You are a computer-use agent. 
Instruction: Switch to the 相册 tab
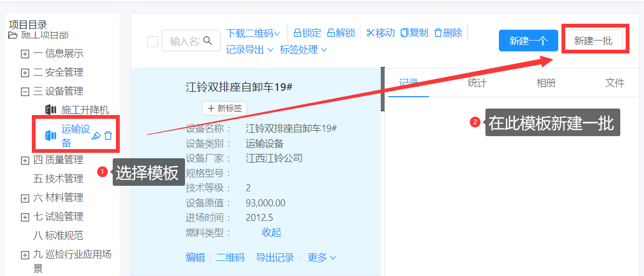[546, 83]
